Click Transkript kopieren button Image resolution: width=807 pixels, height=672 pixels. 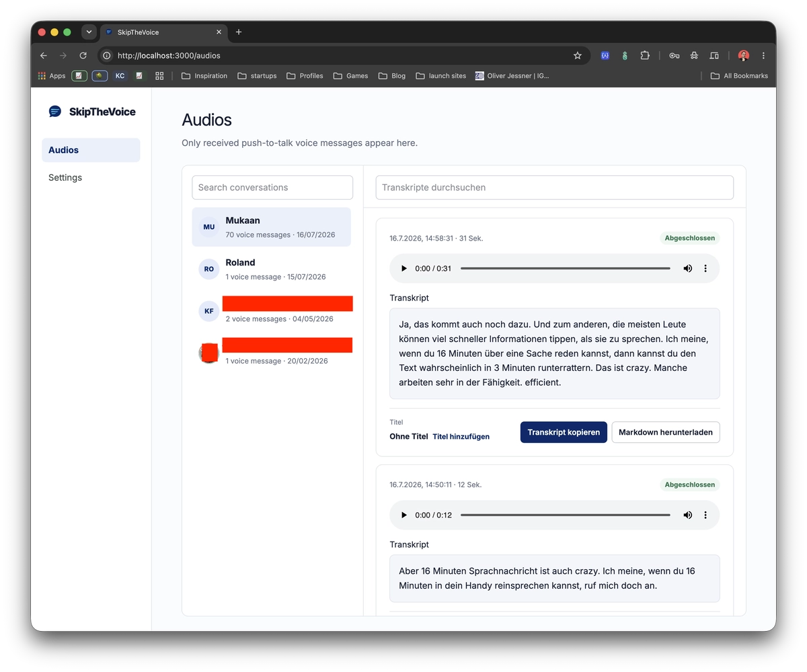tap(564, 432)
